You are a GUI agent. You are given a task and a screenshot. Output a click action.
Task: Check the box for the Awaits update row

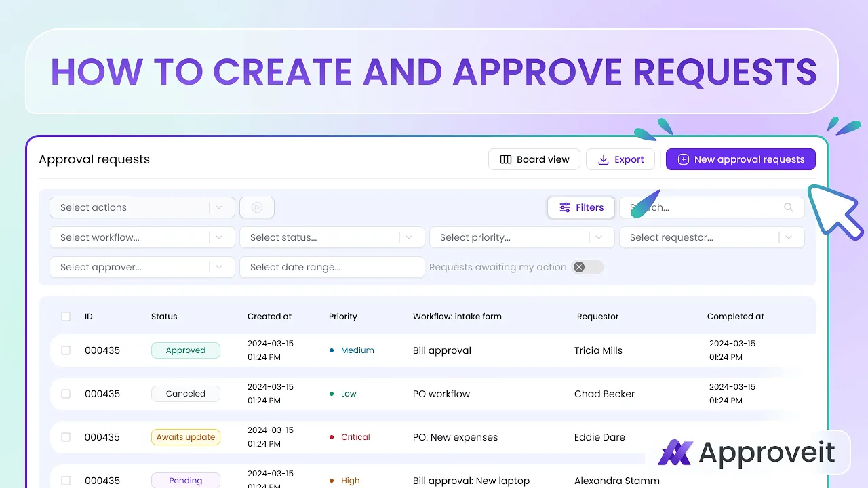tap(66, 437)
